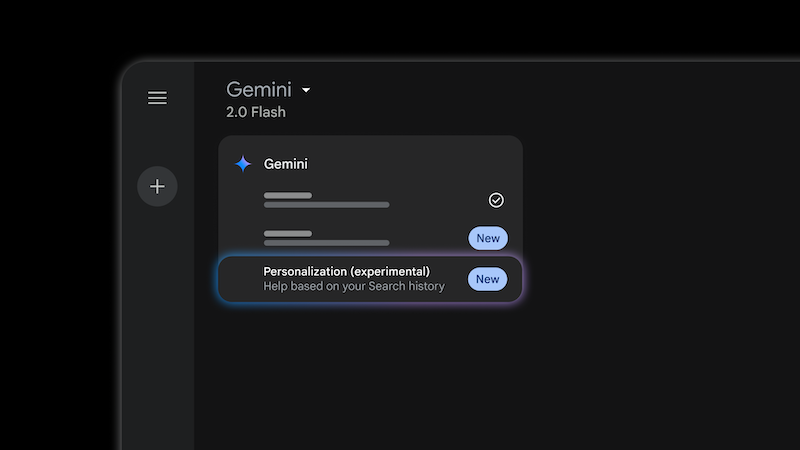Click the New badge on second model
Screen dimensions: 800x450
(487, 238)
